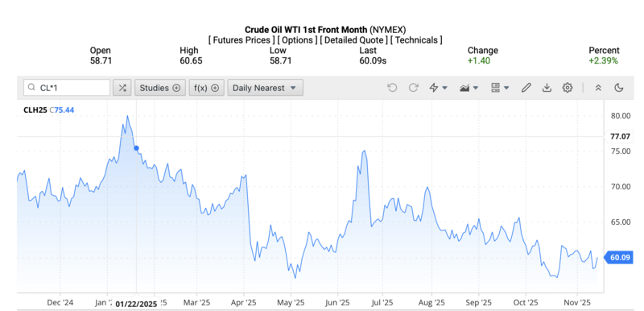Click the 60.09 current price label

pos(620,258)
